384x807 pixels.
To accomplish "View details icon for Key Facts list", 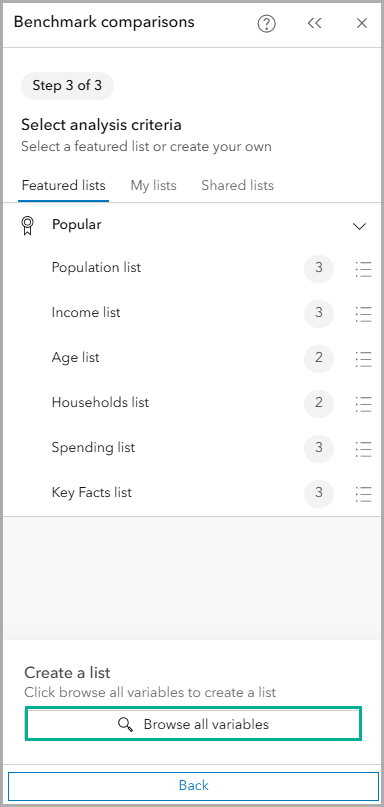I will [x=363, y=494].
